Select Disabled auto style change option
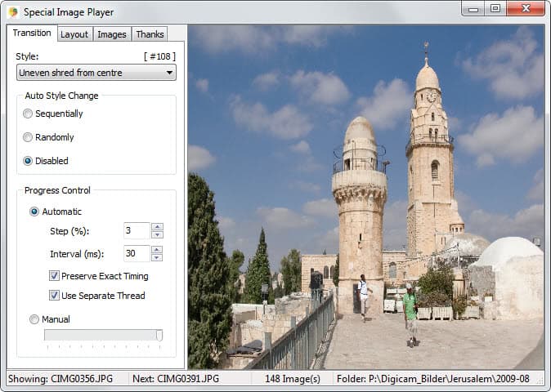The width and height of the screenshot is (551, 392). point(28,161)
